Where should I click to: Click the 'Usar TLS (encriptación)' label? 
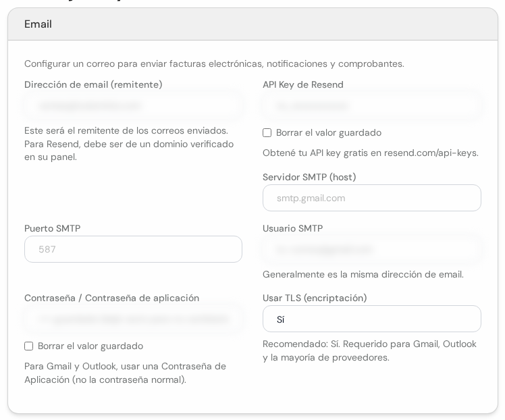click(315, 298)
